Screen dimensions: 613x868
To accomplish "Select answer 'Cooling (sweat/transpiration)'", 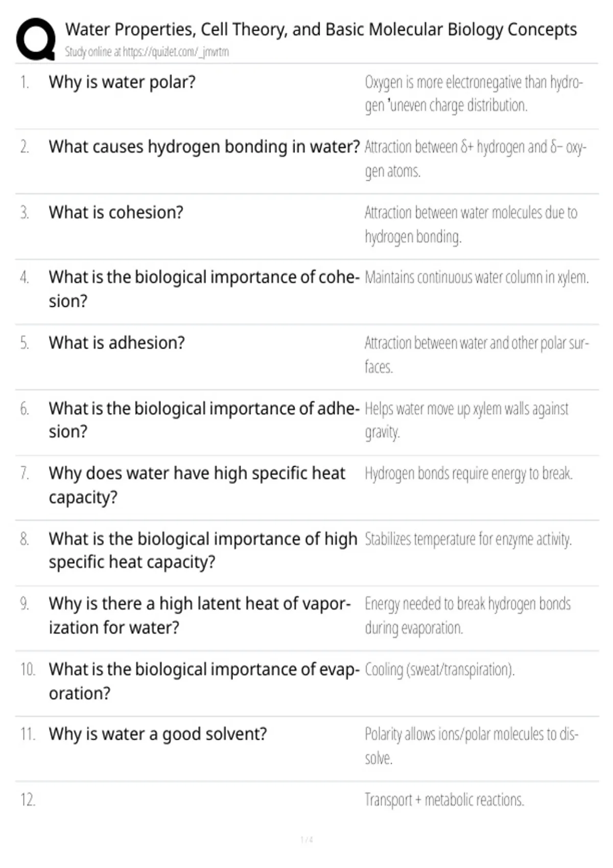I will coord(439,669).
